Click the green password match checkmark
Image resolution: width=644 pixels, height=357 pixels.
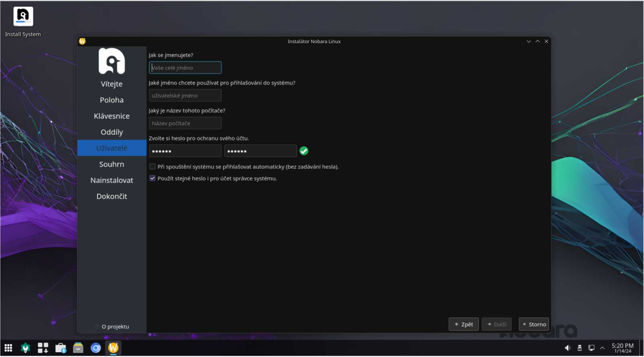pyautogui.click(x=304, y=151)
